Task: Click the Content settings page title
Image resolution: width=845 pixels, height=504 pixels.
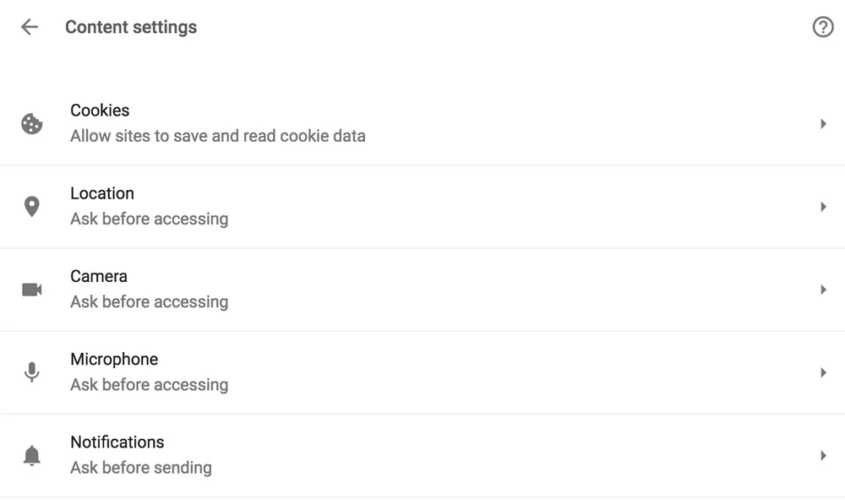Action: (131, 27)
